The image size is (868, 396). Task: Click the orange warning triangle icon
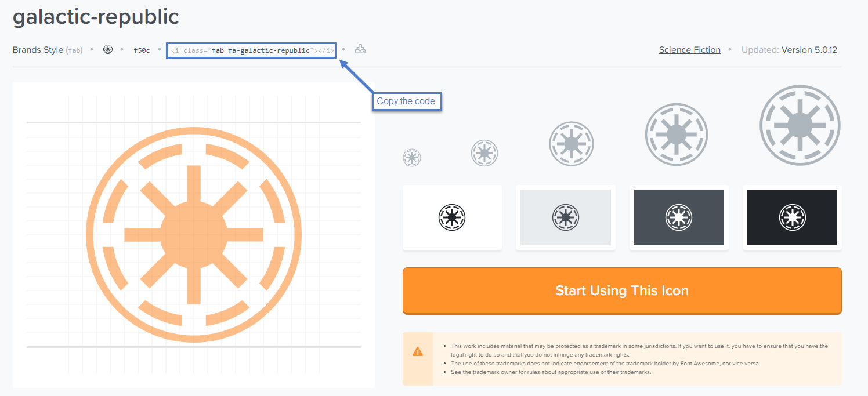(x=418, y=351)
